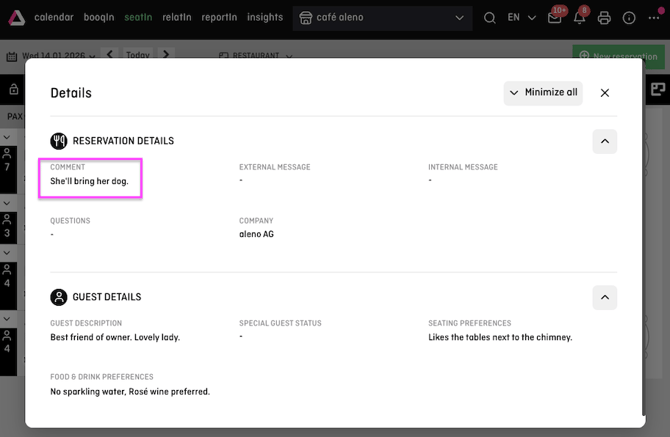670x437 pixels.
Task: Click the New reservation button
Action: (619, 56)
